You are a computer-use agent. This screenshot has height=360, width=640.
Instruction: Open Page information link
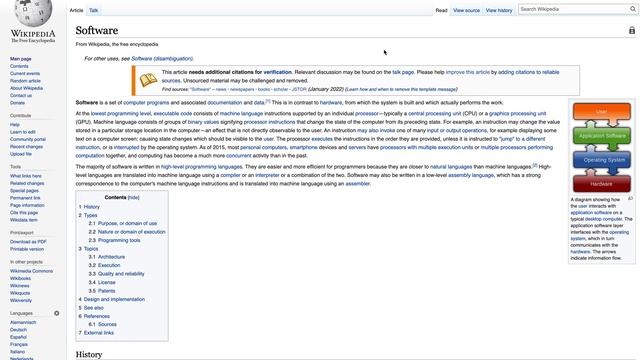[x=27, y=205]
